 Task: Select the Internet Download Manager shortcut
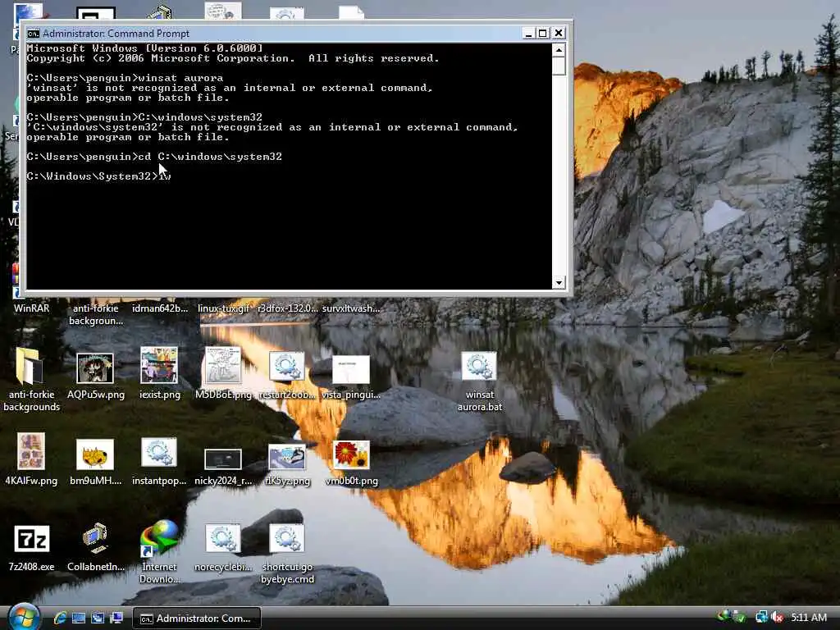[x=159, y=551]
